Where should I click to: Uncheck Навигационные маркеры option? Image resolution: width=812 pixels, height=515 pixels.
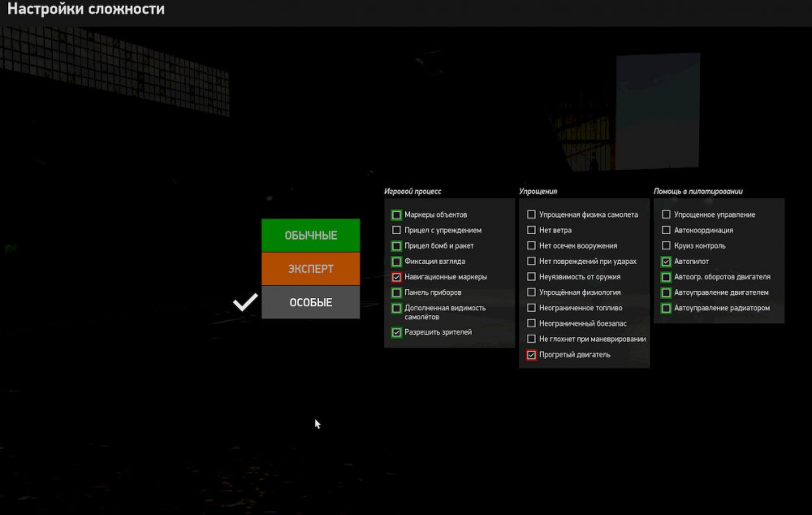pyautogui.click(x=396, y=277)
